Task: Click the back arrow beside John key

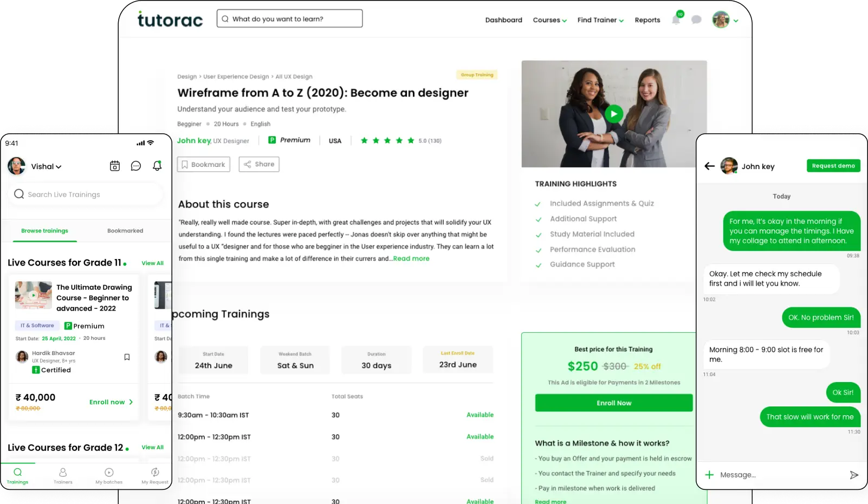Action: (x=709, y=166)
